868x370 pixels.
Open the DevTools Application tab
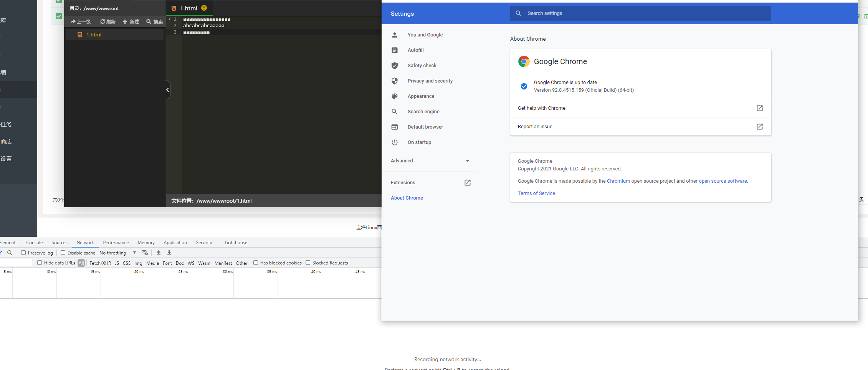point(175,242)
